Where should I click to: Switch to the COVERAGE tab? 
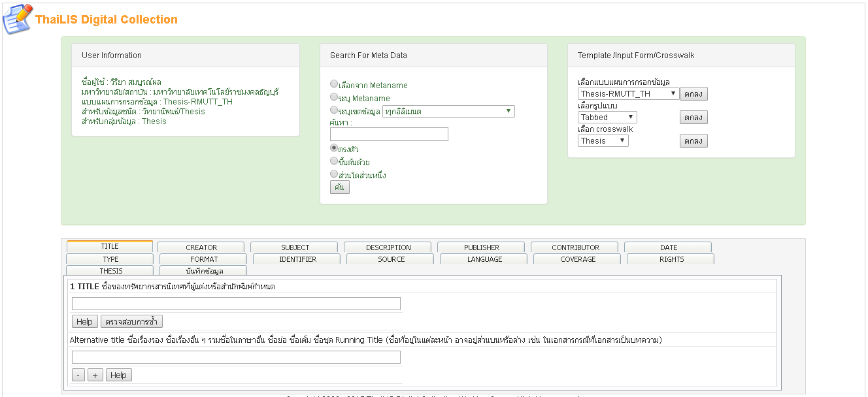(577, 259)
